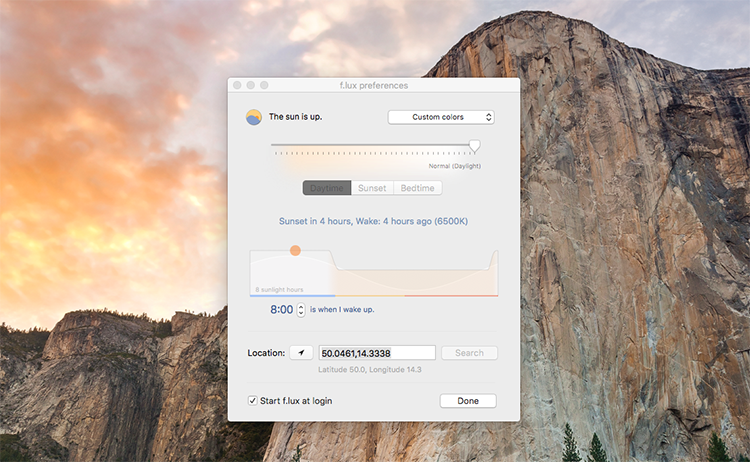Close the f.lux preferences window

pos(238,86)
